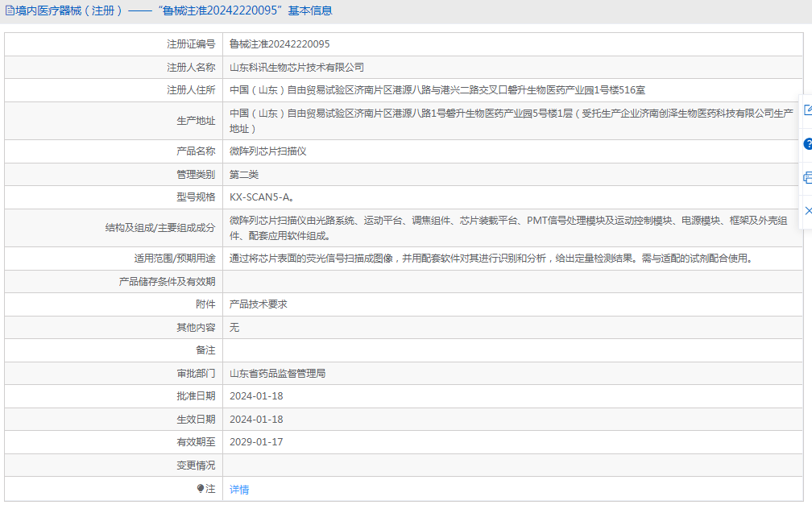Select structure description mentioning PMT信号处理模块
Viewport: 812px width, 509px height.
pos(508,228)
